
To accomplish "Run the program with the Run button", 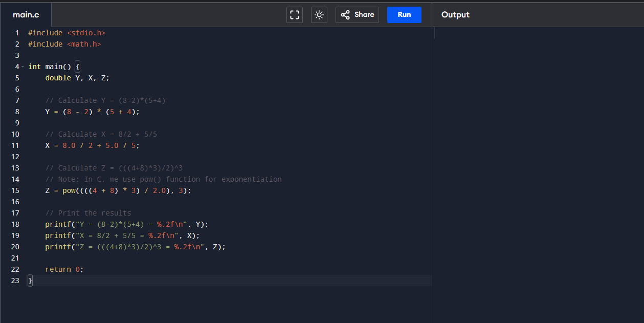I will click(x=404, y=15).
